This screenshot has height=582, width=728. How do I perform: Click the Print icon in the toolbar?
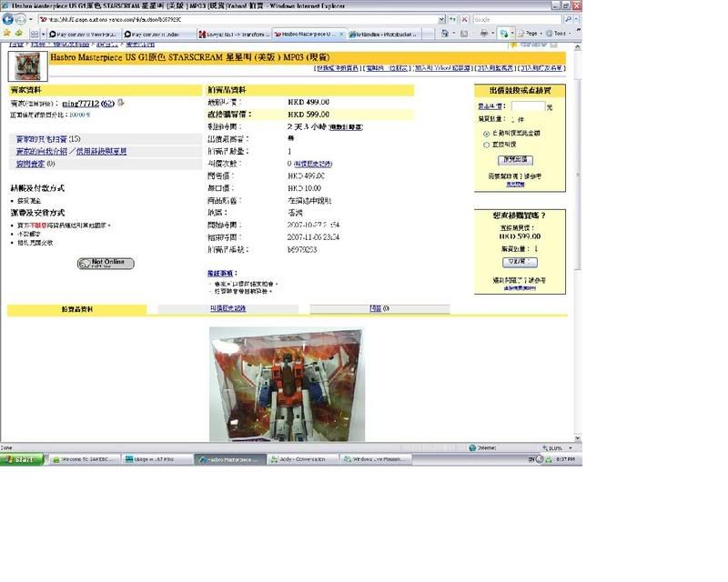point(483,33)
